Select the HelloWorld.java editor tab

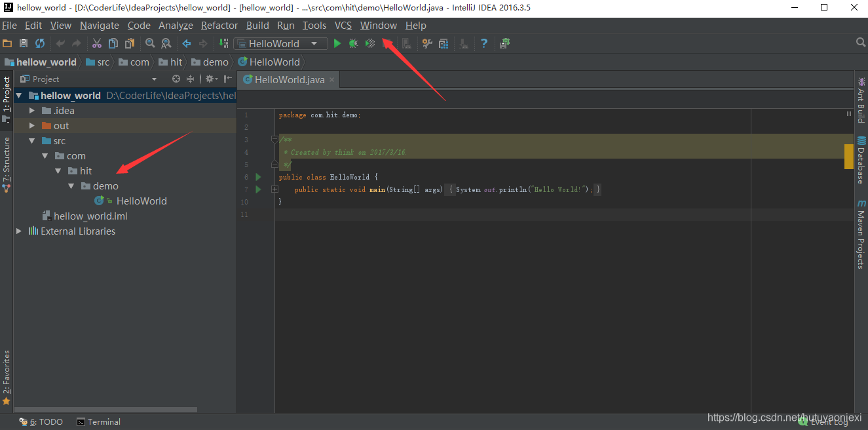pos(290,80)
